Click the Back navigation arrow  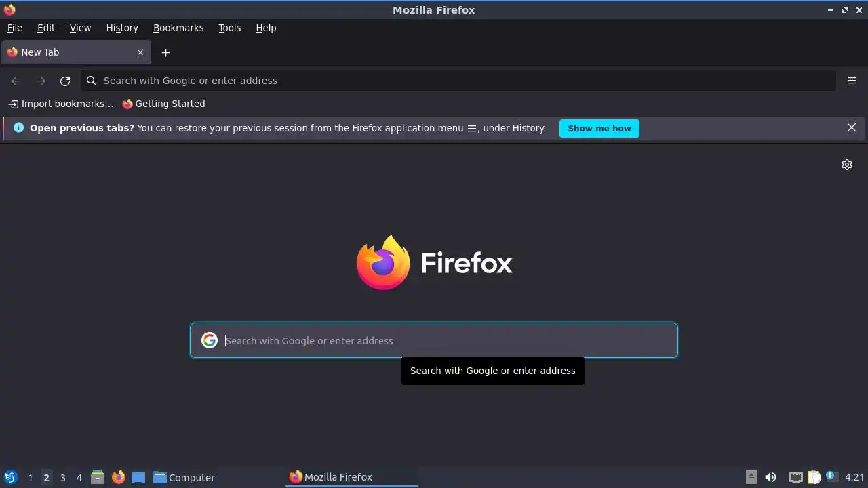(16, 81)
